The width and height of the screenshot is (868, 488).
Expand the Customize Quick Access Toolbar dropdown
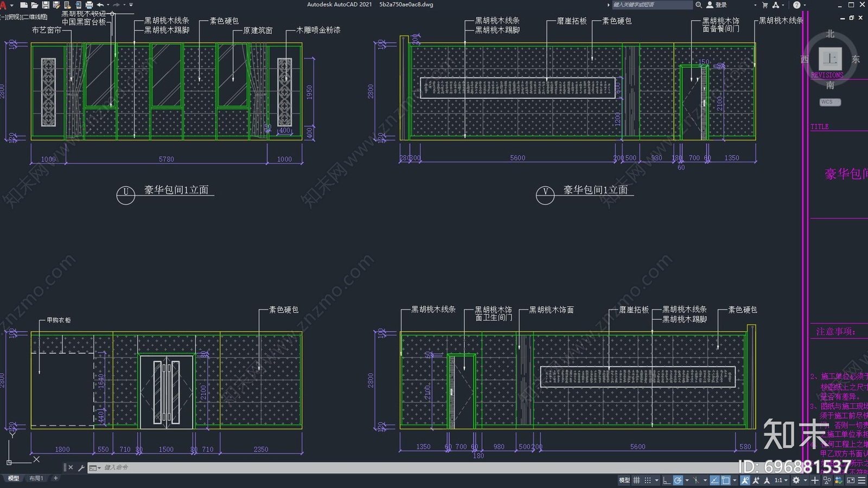(131, 5)
